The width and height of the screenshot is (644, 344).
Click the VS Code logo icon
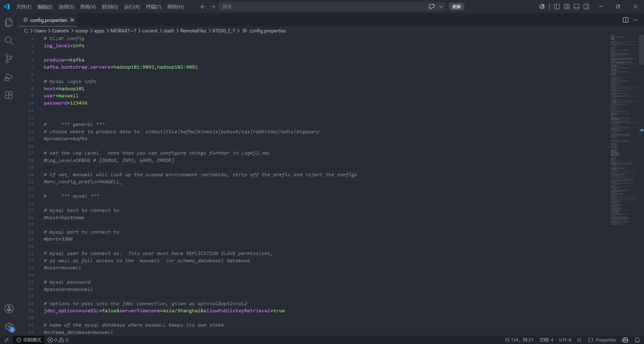(x=7, y=7)
